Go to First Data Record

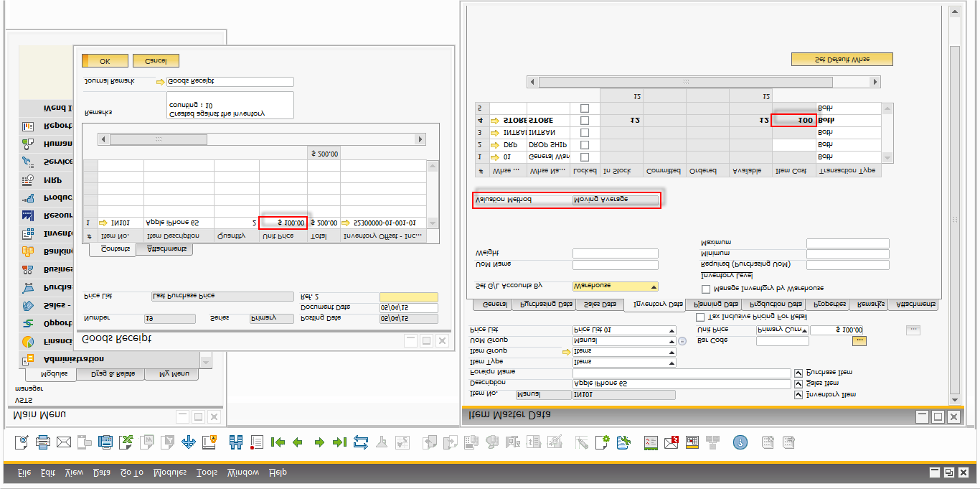pyautogui.click(x=278, y=442)
